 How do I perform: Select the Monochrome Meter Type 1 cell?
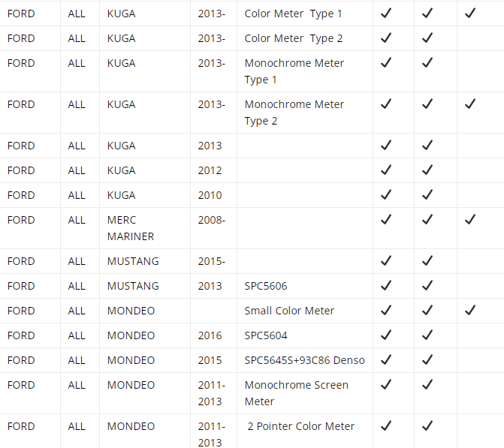tap(294, 71)
